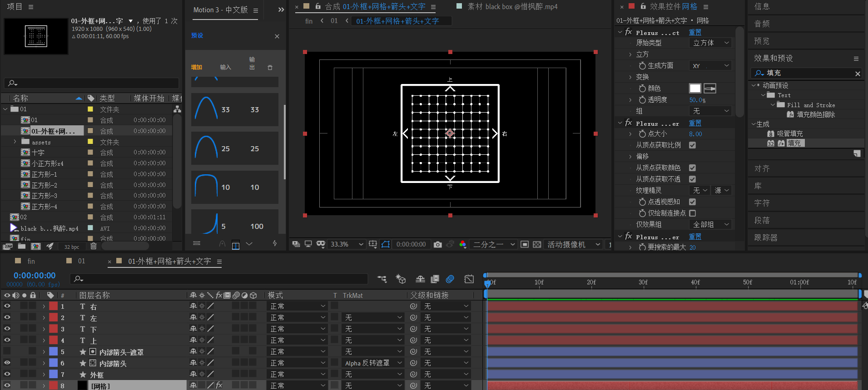Toggle the region of interest icon
This screenshot has height=390, width=868.
(524, 244)
